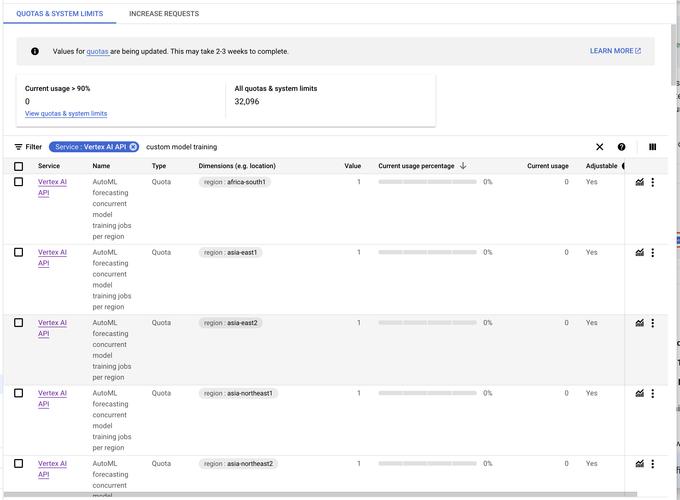Check the africa-south1 quota row checkbox
This screenshot has width=680, height=500.
pos(19,182)
